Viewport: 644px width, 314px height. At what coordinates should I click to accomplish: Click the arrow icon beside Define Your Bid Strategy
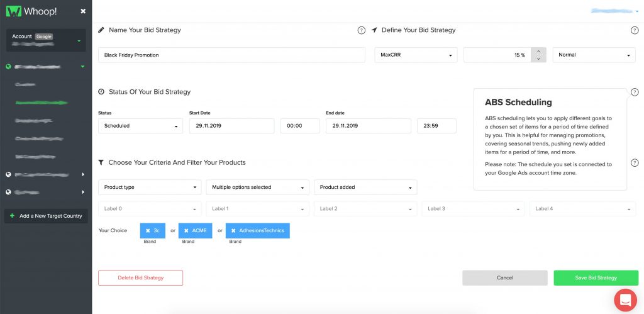click(374, 30)
